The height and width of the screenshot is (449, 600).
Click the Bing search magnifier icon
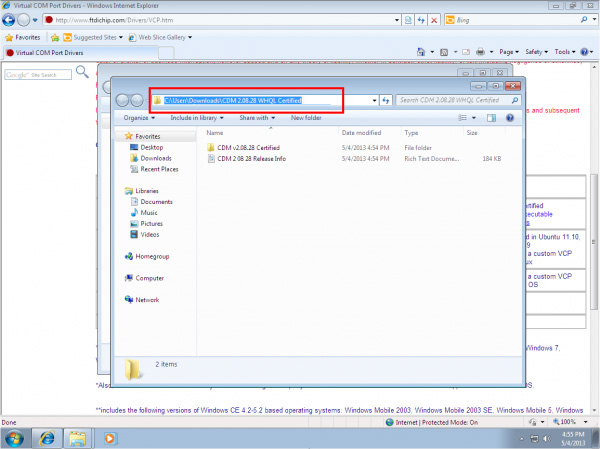[584, 20]
